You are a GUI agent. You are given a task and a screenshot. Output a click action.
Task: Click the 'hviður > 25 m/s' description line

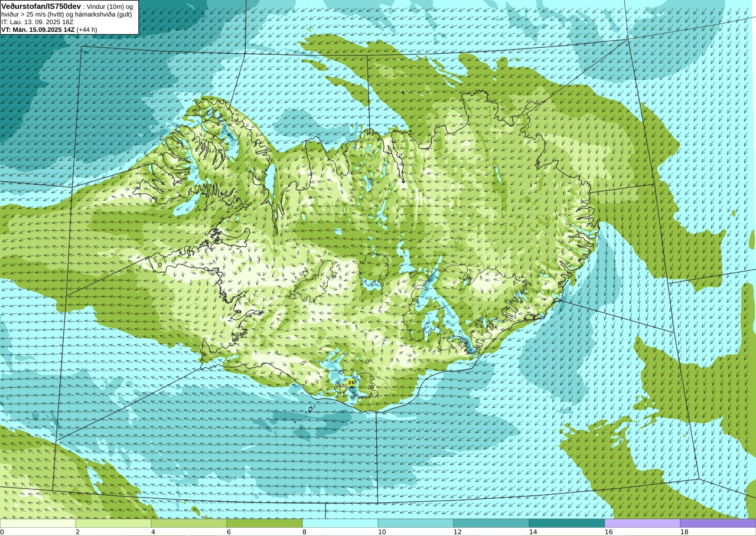pyautogui.click(x=67, y=14)
